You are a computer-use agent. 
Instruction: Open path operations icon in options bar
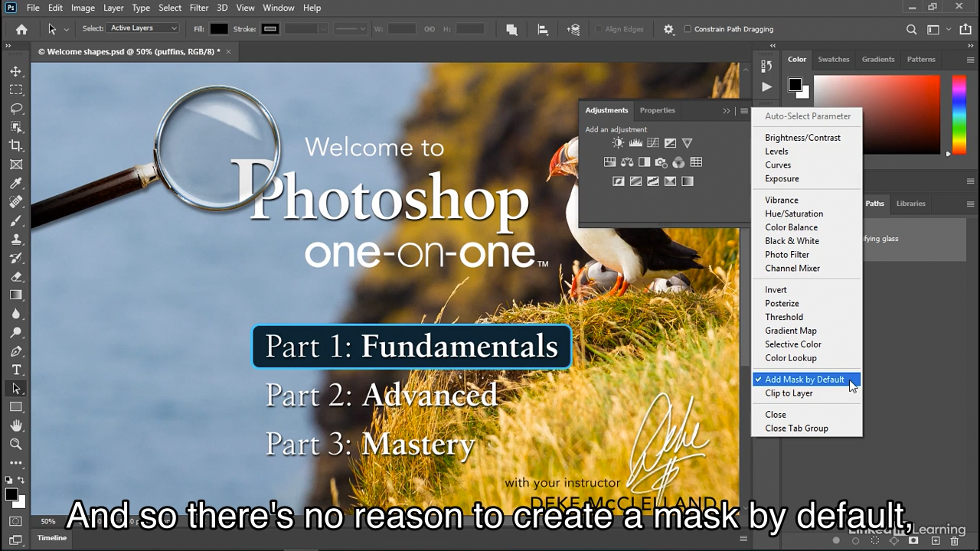511,29
